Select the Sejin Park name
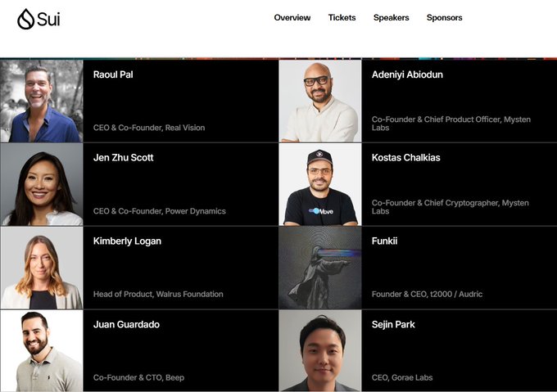 (x=393, y=325)
